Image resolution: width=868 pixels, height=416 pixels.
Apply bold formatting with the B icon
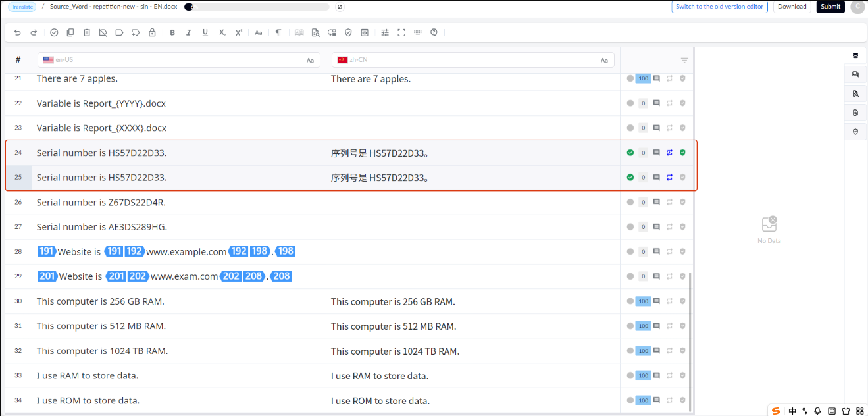click(172, 32)
